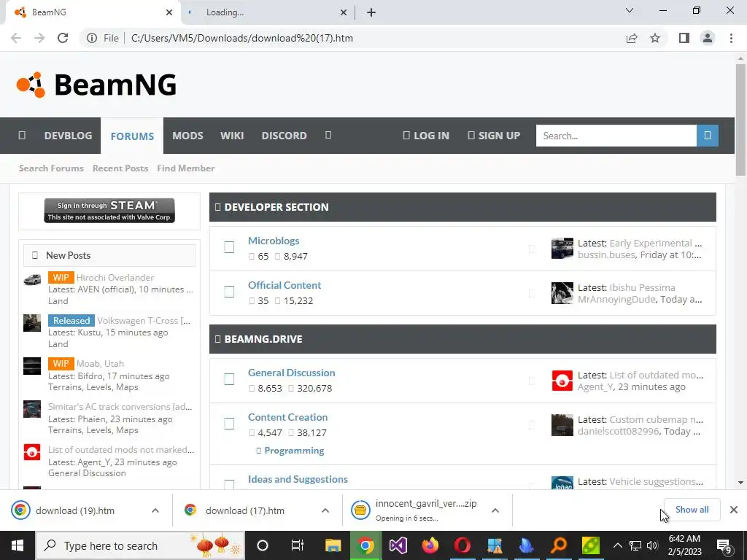Click Show all downloads button
Viewport: 747px width, 560px height.
click(x=692, y=510)
